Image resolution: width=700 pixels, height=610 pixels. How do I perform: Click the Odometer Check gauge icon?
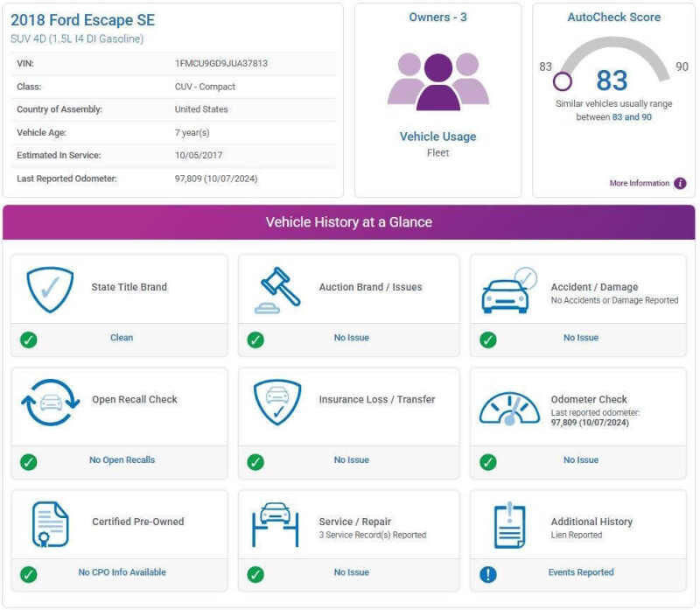tap(508, 408)
